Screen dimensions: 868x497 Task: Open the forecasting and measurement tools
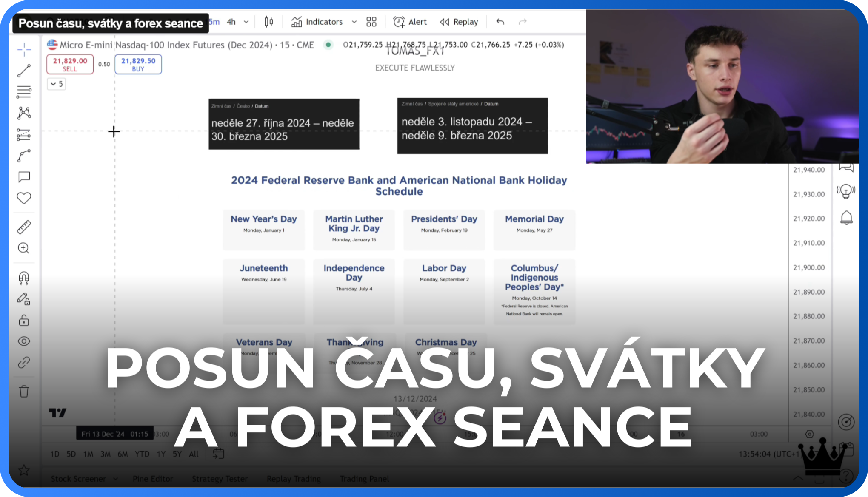tap(24, 134)
